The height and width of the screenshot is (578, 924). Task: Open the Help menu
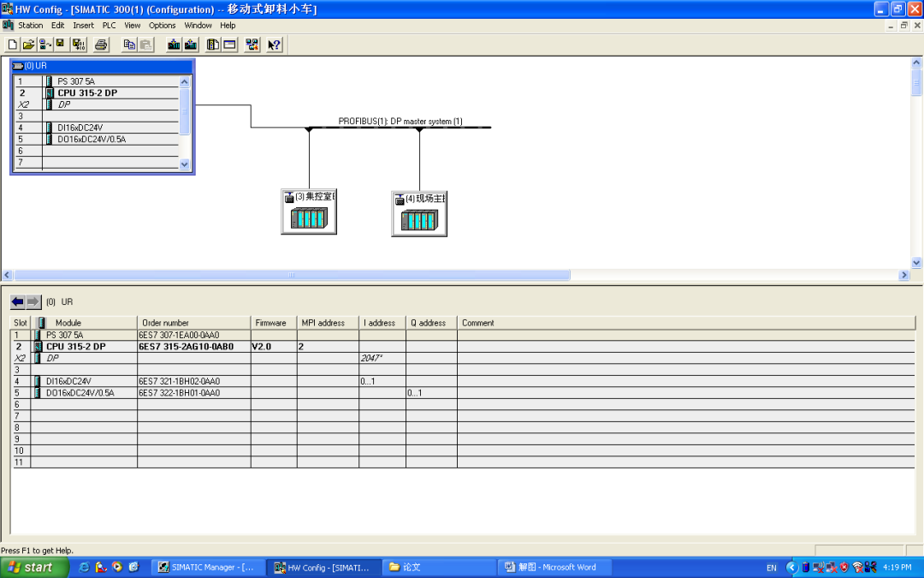(x=228, y=26)
